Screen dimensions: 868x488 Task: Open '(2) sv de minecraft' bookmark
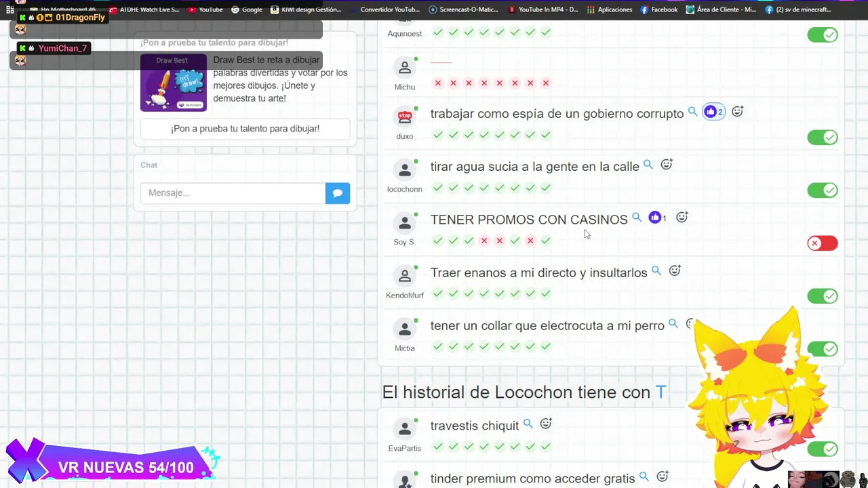pyautogui.click(x=798, y=9)
